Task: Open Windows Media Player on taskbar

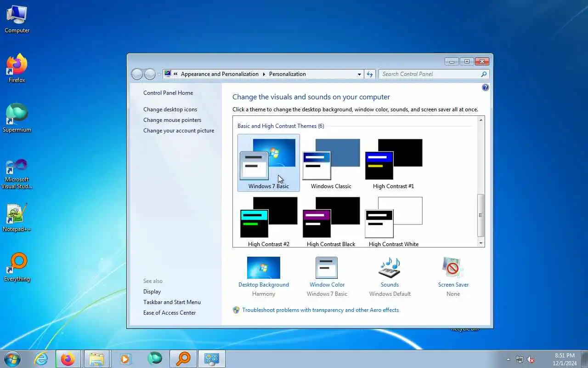Action: tap(125, 359)
